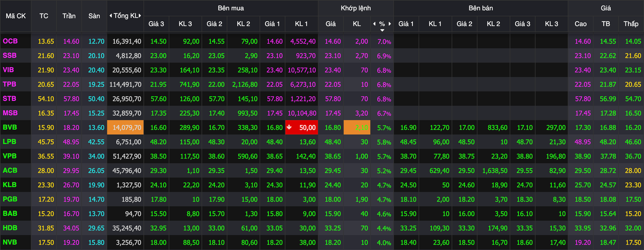Click the 7.0% change value for OCB
The width and height of the screenshot is (644, 250).
coord(385,41)
